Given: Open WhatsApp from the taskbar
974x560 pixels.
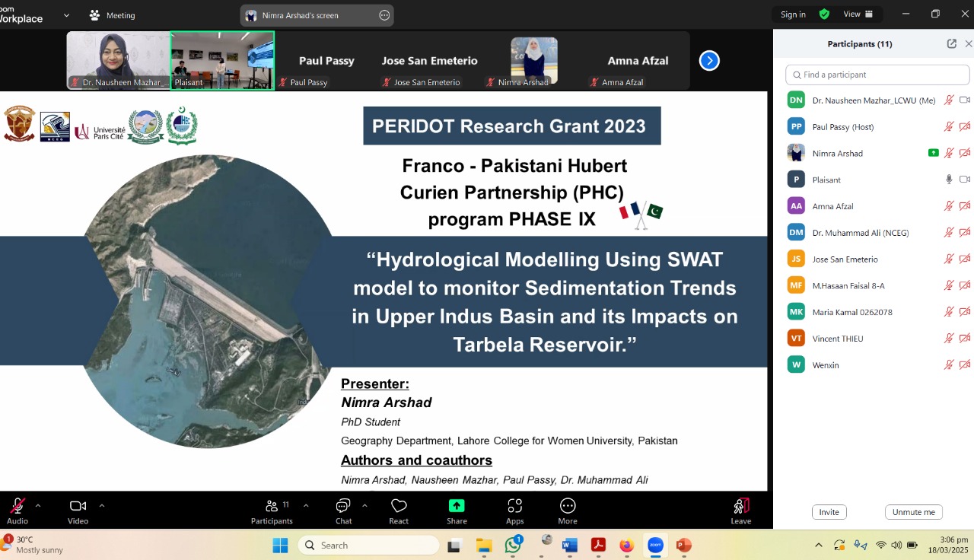Looking at the screenshot, I should click(514, 545).
